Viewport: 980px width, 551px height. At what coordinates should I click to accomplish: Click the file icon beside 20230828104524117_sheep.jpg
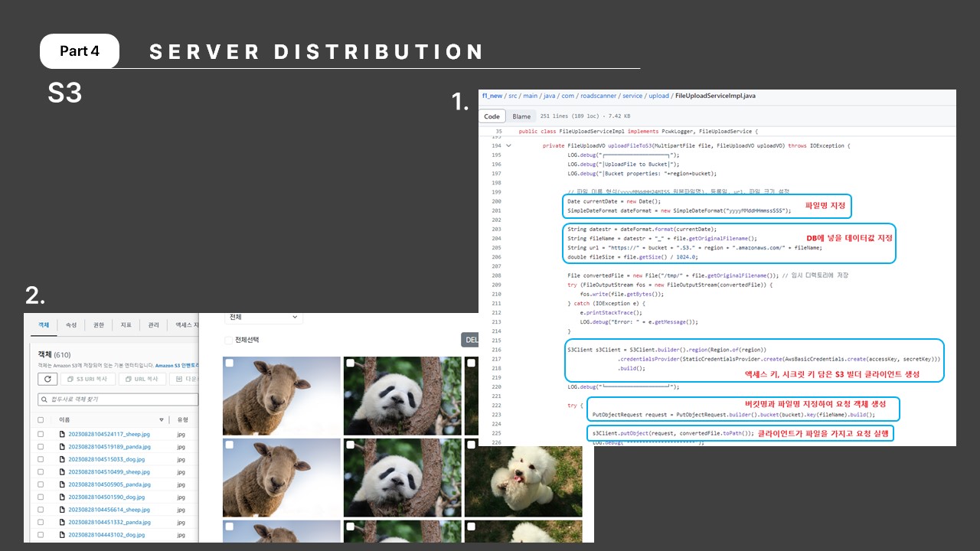click(x=62, y=435)
